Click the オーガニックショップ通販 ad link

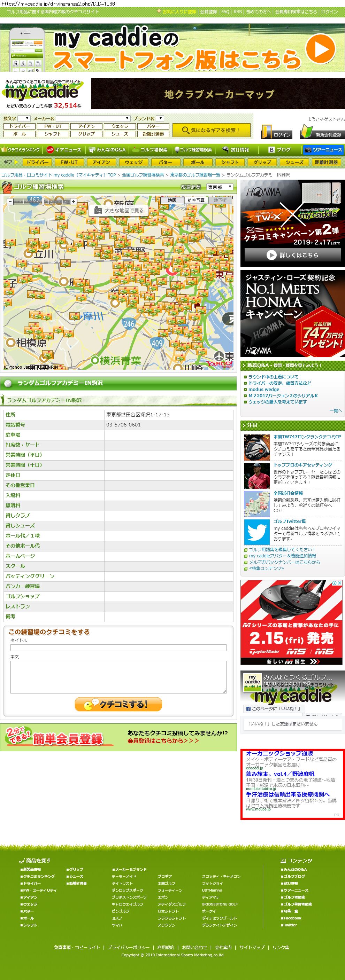point(279,753)
